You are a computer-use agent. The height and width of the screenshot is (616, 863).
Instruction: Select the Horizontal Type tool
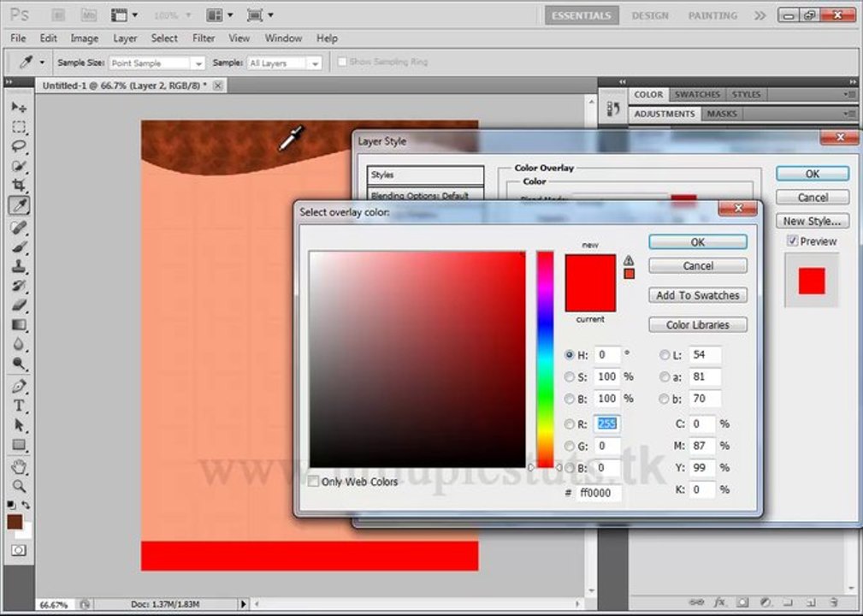pos(19,406)
